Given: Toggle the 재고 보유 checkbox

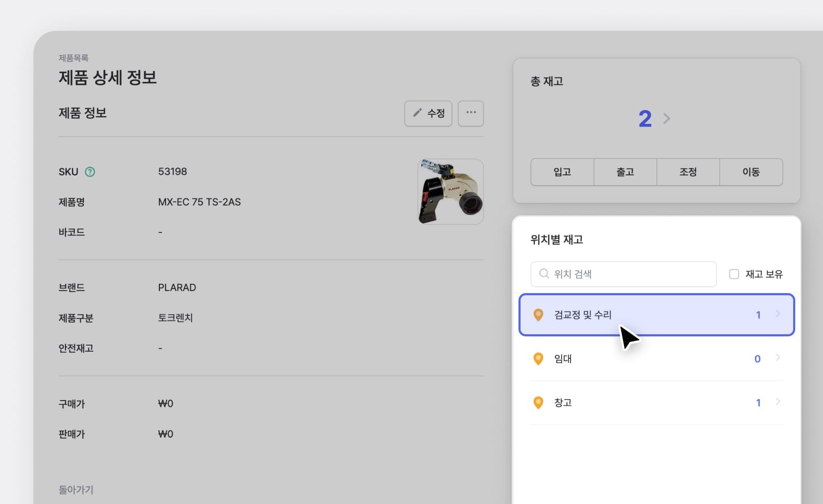Looking at the screenshot, I should click(734, 274).
